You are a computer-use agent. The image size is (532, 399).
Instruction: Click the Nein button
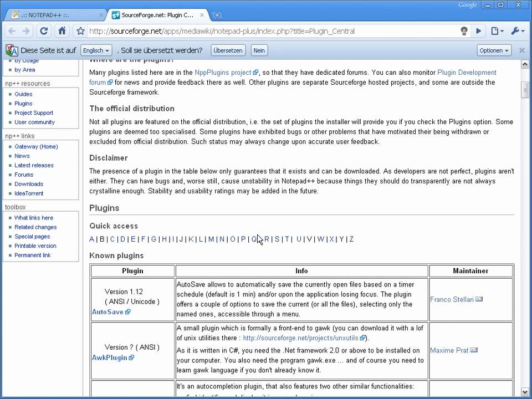coord(259,50)
